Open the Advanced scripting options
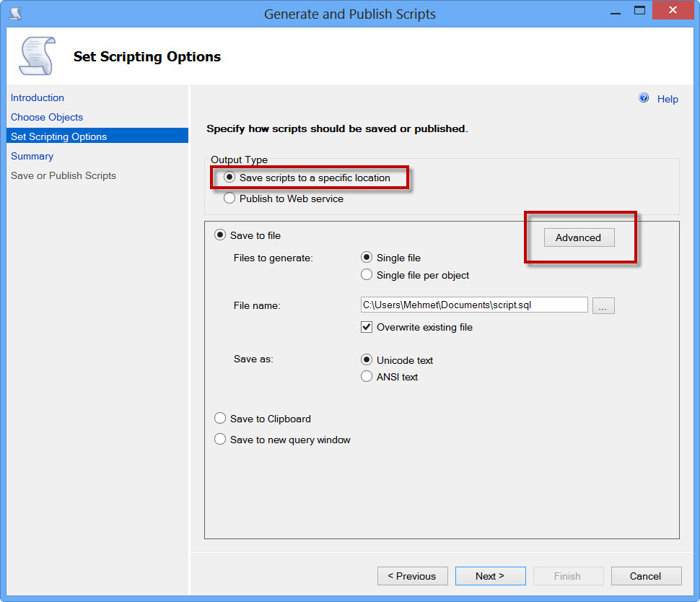The height and width of the screenshot is (602, 700). pos(578,237)
